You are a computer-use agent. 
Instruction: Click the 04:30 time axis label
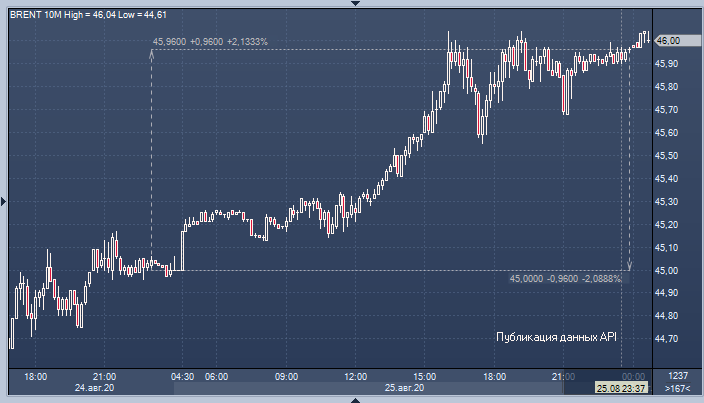point(182,376)
